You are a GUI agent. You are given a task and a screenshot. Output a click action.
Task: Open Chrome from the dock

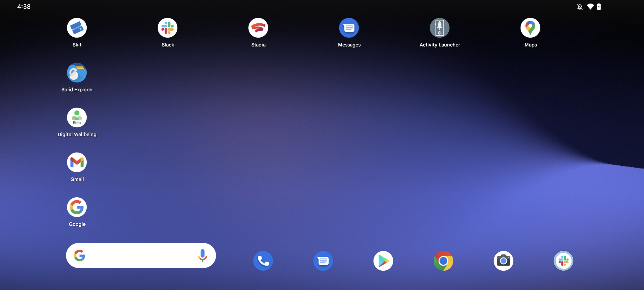click(444, 260)
